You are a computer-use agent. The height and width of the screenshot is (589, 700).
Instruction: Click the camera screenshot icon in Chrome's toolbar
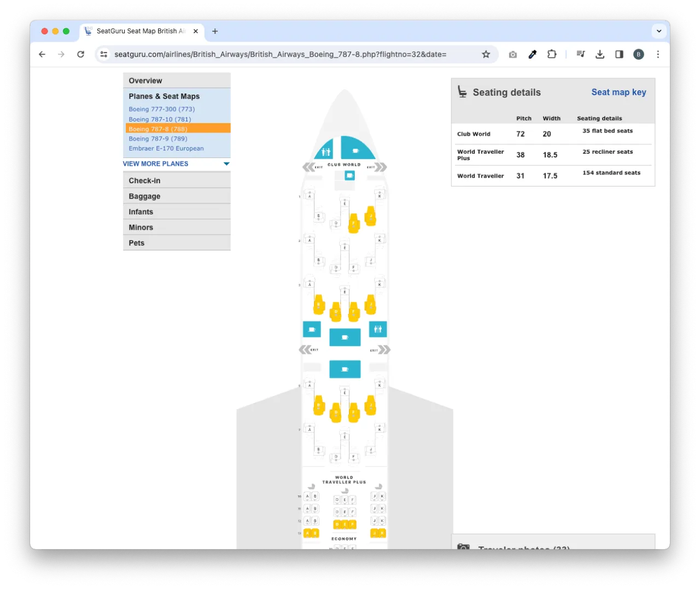tap(512, 54)
